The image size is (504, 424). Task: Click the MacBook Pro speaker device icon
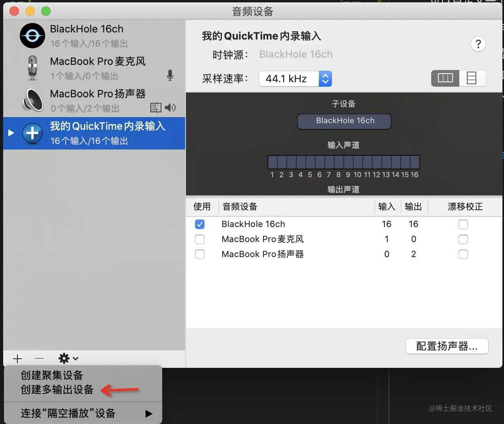[x=32, y=100]
